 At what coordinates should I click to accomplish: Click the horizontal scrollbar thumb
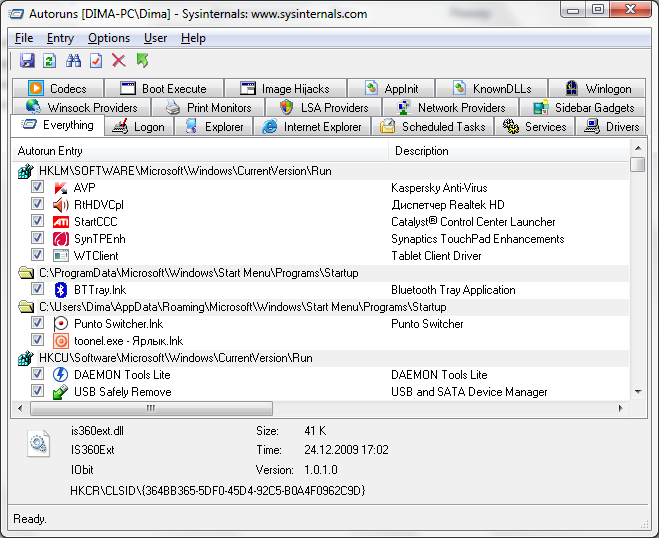click(x=151, y=408)
